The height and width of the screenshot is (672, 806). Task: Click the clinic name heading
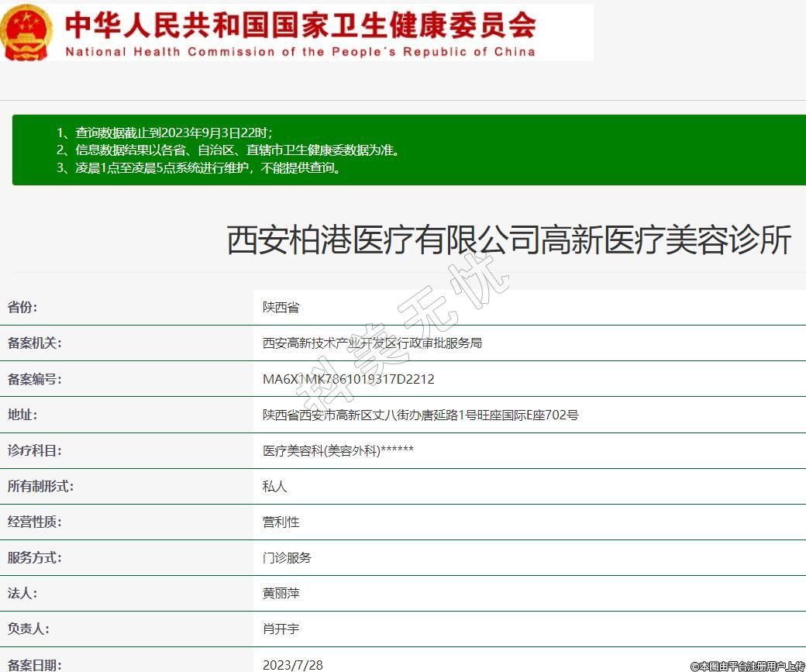[x=508, y=240]
